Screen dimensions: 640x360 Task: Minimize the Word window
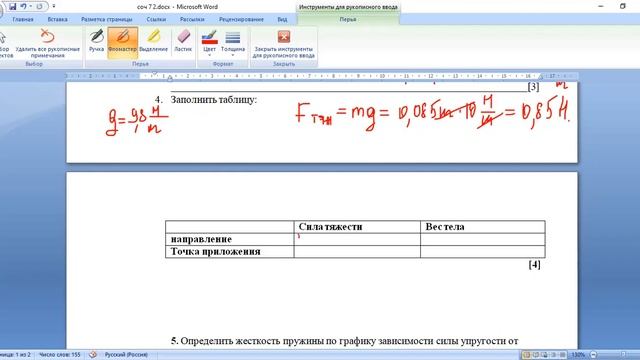click(x=600, y=6)
